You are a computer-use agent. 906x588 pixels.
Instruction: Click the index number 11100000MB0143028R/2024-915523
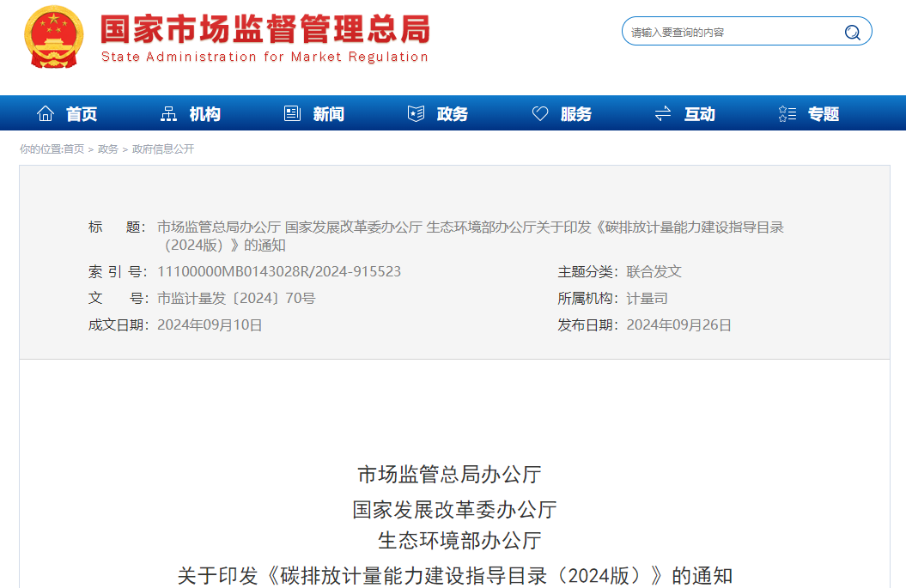click(x=279, y=271)
